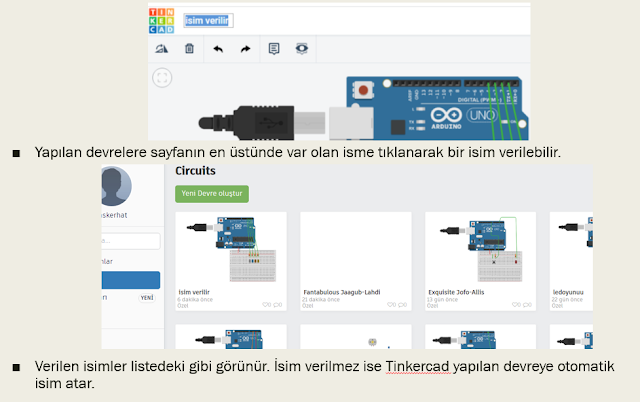Image resolution: width=640 pixels, height=402 pixels.
Task: Click the "Circuits" heading
Action: (x=196, y=171)
